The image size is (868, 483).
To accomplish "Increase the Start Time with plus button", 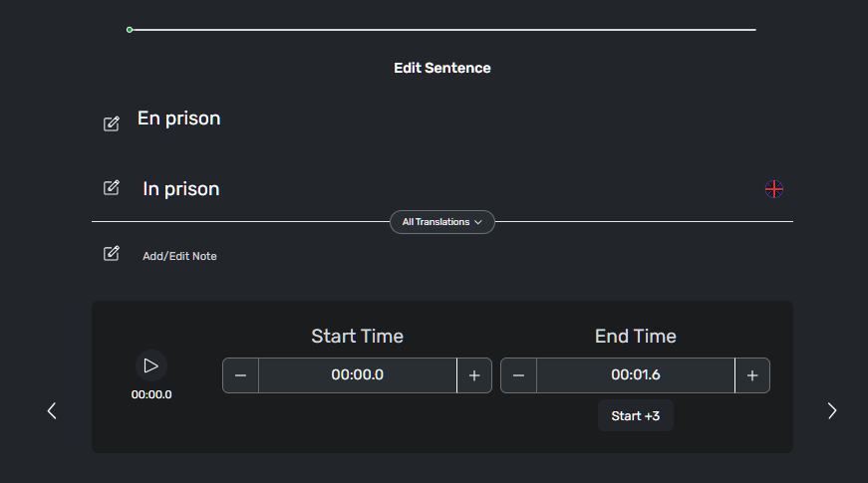I will tap(474, 375).
